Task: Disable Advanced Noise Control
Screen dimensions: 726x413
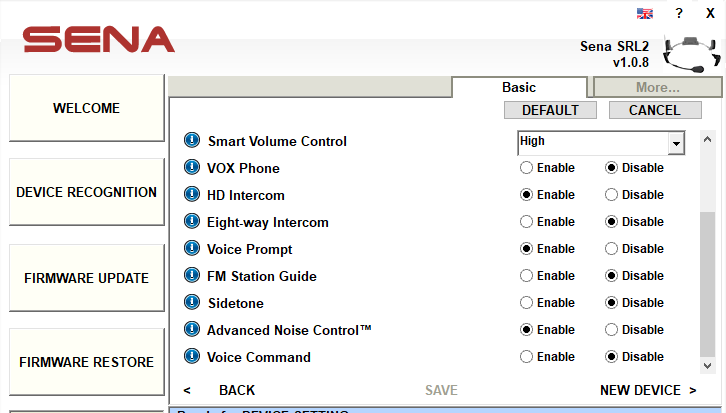Action: (x=611, y=330)
